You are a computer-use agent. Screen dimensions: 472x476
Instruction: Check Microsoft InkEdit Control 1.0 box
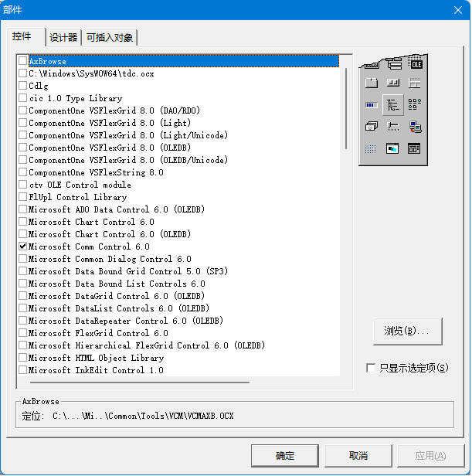(22, 369)
